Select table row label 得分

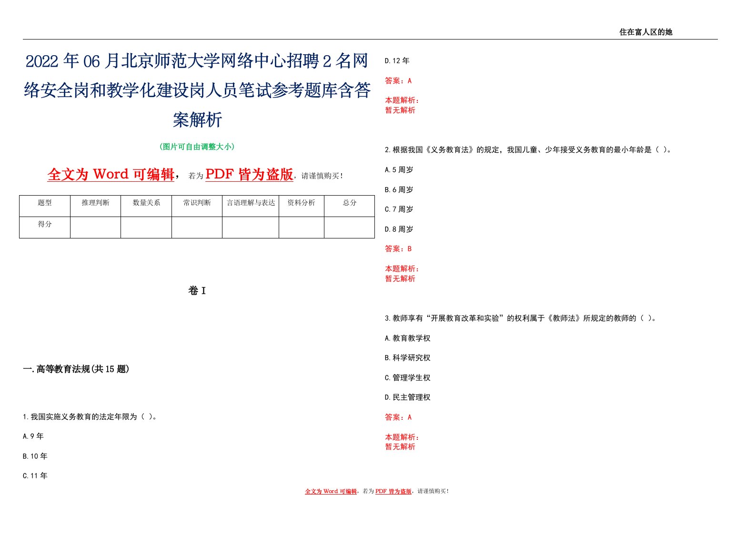pos(45,227)
